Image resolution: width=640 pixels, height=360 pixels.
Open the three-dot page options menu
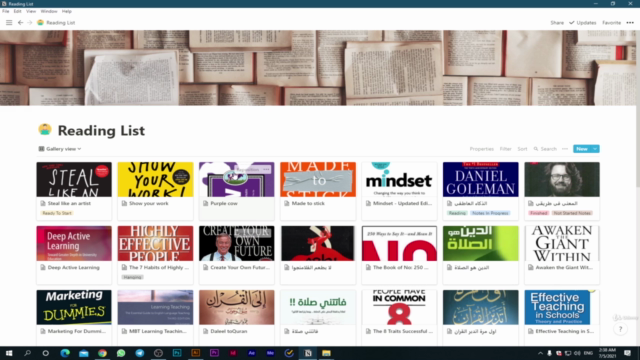point(630,23)
